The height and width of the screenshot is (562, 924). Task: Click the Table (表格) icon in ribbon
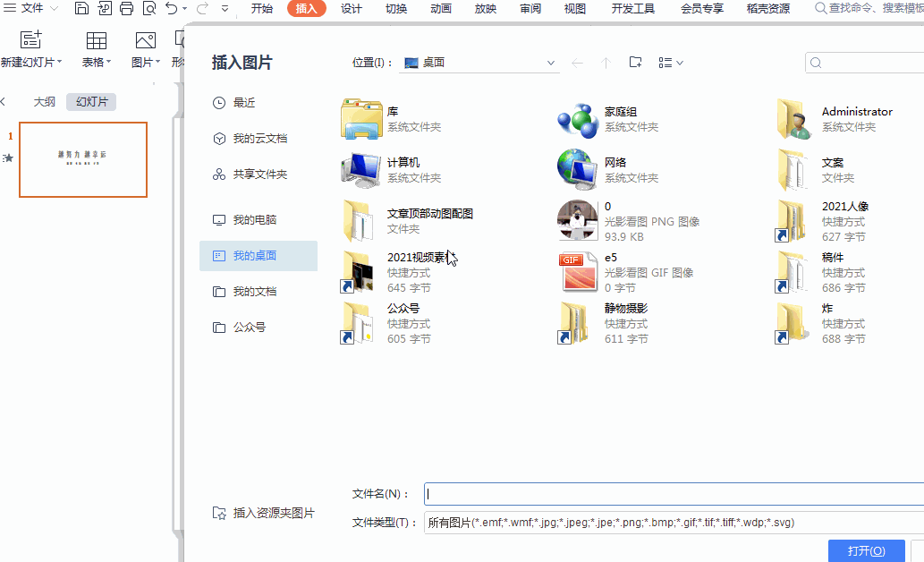pos(96,40)
